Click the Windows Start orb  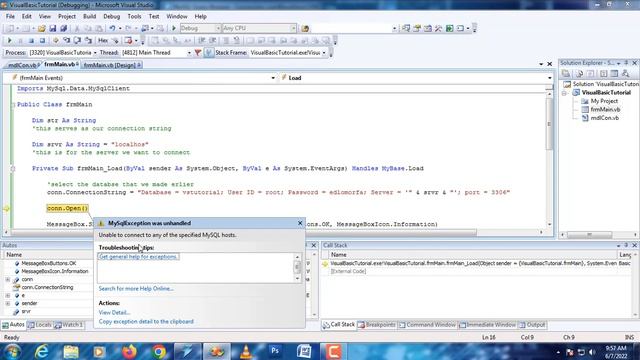pos(12,351)
